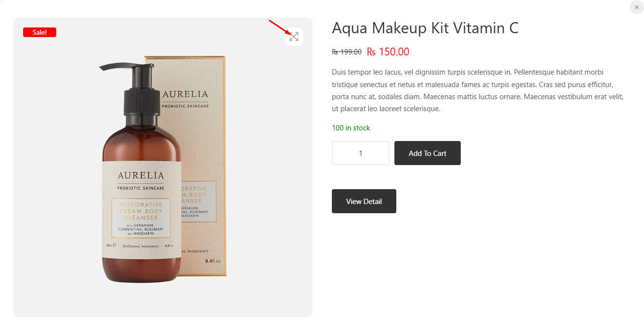Click the 8.4 fl.oz text on the box
This screenshot has height=334, width=644.
point(213,261)
